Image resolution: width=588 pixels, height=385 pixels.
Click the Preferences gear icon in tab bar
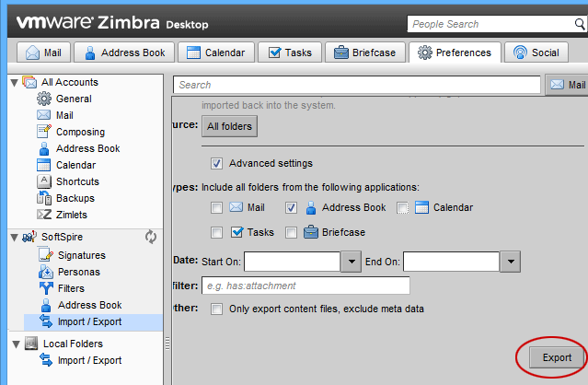(x=425, y=52)
